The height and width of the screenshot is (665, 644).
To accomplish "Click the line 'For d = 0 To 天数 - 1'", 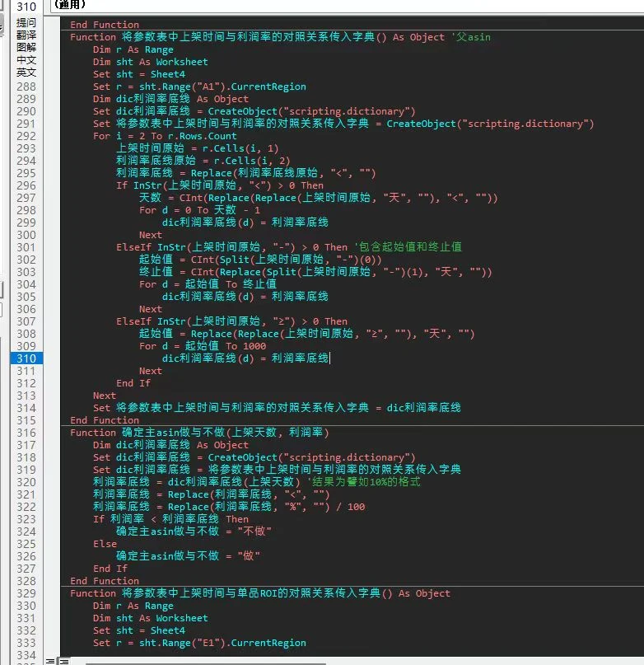I will [199, 210].
